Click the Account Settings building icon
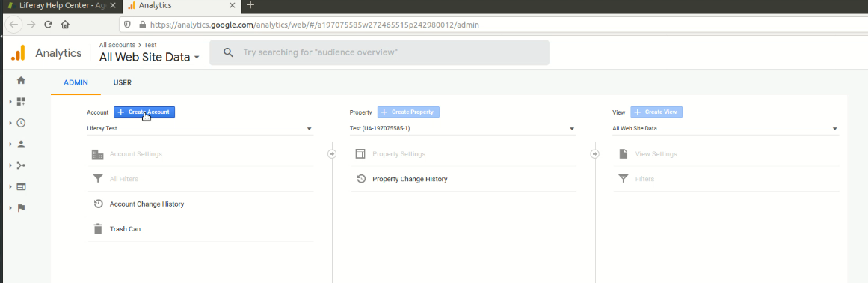Viewport: 868px width, 283px height. [98, 154]
